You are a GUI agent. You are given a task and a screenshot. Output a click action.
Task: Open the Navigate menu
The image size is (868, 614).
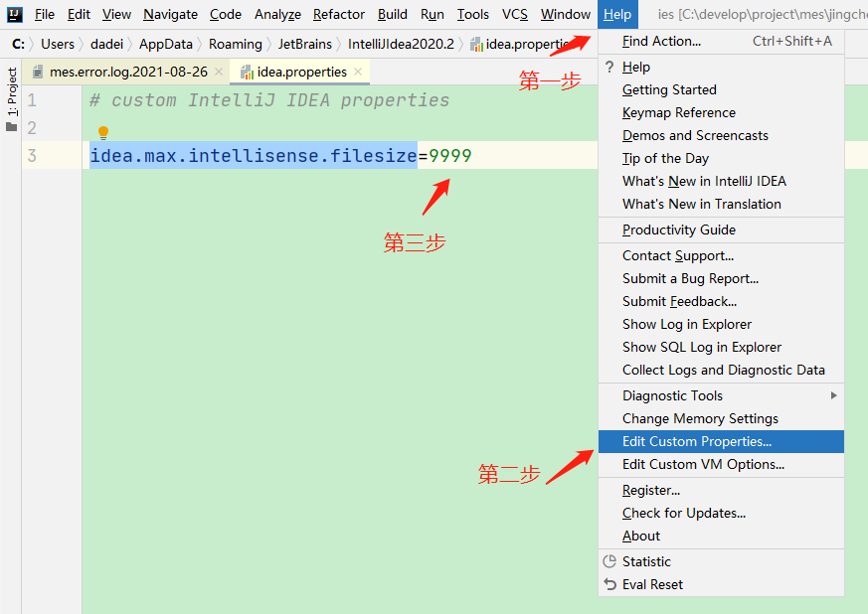coord(170,14)
